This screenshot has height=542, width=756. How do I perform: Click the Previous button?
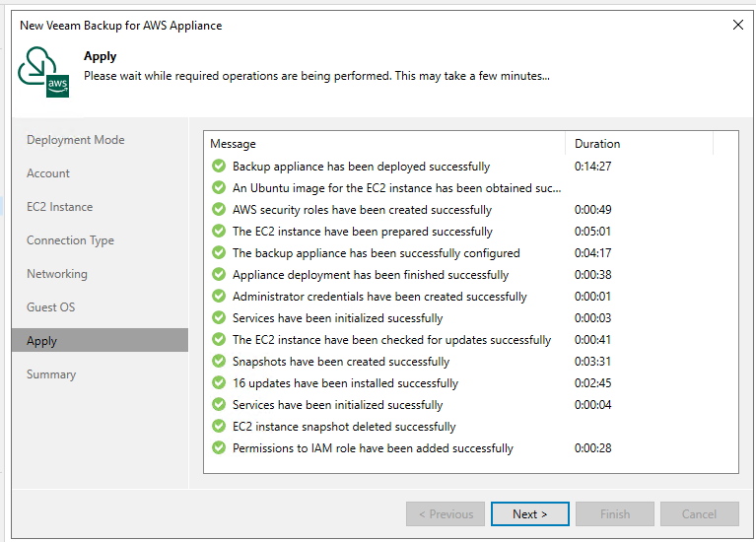[x=446, y=513]
